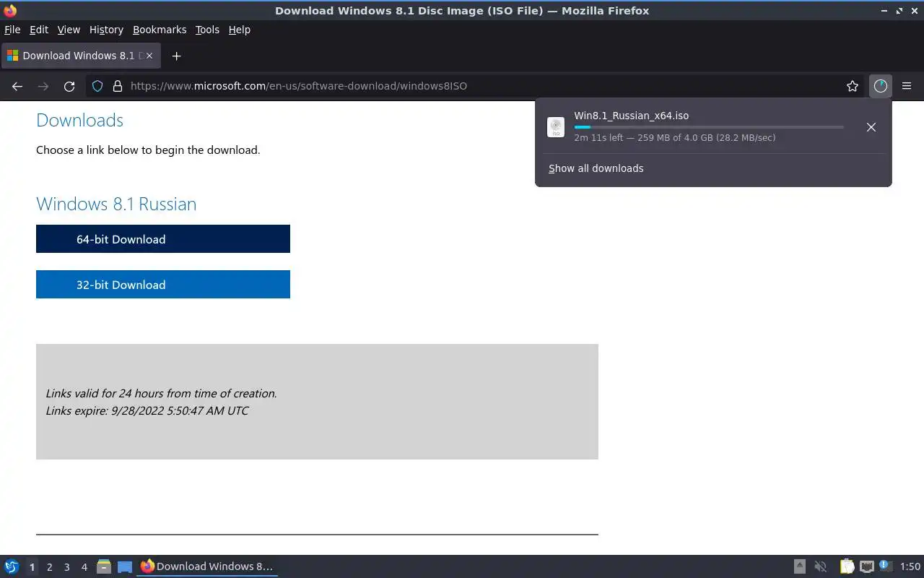Switch to workspace 3
924x578 pixels.
pyautogui.click(x=66, y=567)
